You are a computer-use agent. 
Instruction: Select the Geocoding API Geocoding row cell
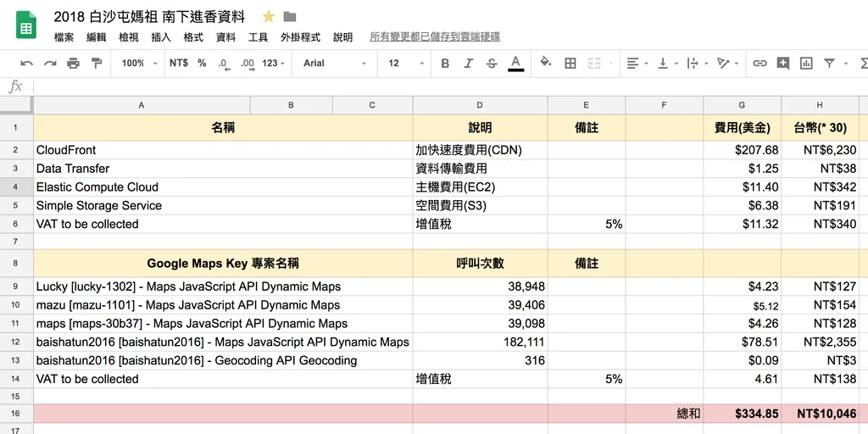(223, 361)
